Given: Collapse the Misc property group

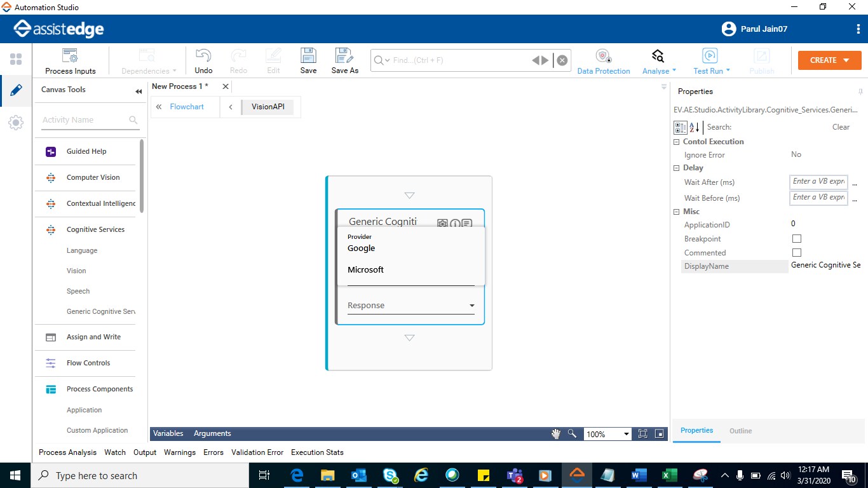Looking at the screenshot, I should 677,212.
